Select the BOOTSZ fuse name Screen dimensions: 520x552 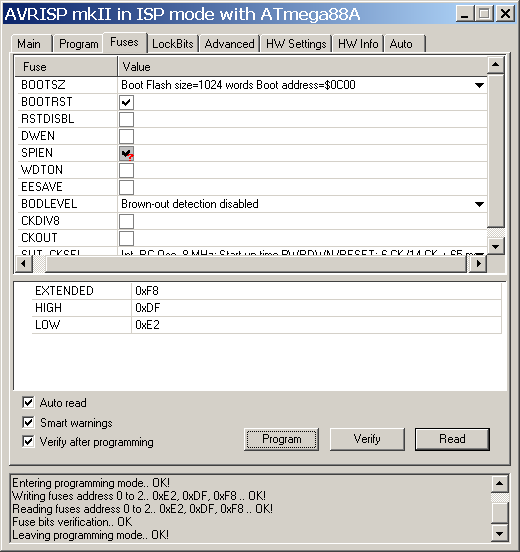pos(43,85)
